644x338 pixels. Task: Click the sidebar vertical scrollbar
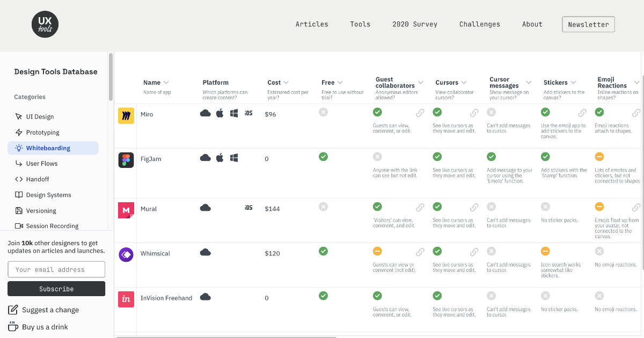pos(111,77)
